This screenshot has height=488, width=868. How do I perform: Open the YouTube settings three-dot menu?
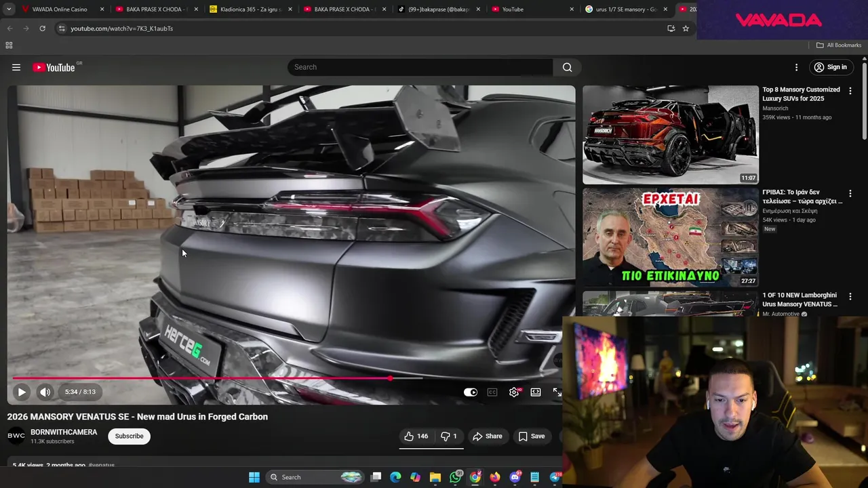796,67
